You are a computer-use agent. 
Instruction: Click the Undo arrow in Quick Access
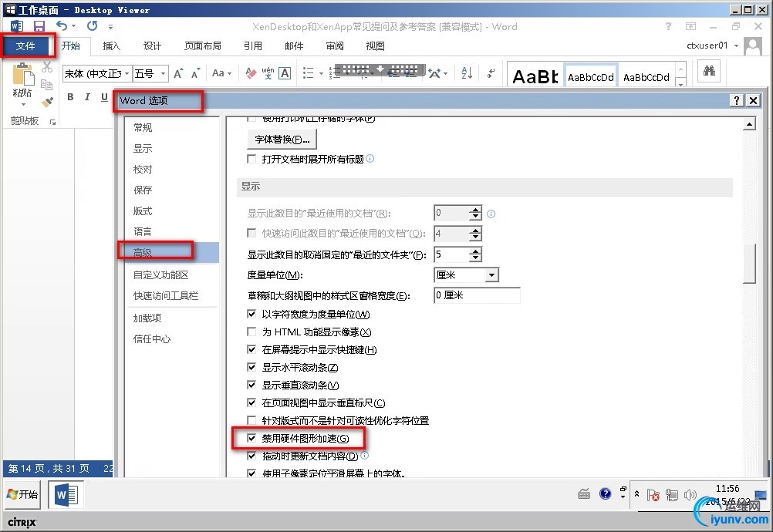point(62,25)
